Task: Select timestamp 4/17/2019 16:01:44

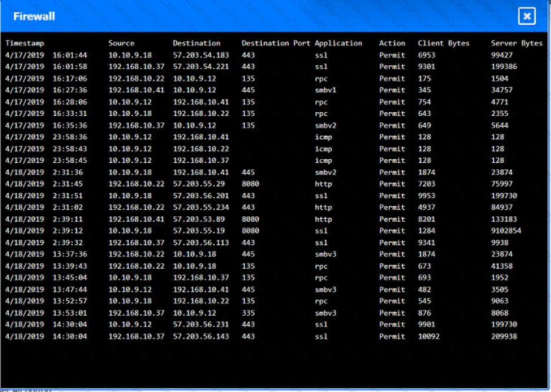Action: (46, 55)
